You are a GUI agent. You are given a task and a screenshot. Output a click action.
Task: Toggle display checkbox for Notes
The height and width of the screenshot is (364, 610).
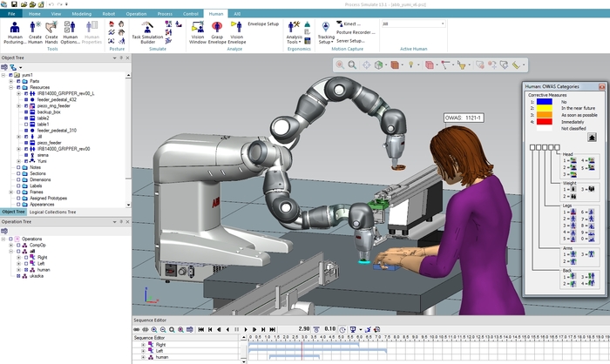point(18,167)
